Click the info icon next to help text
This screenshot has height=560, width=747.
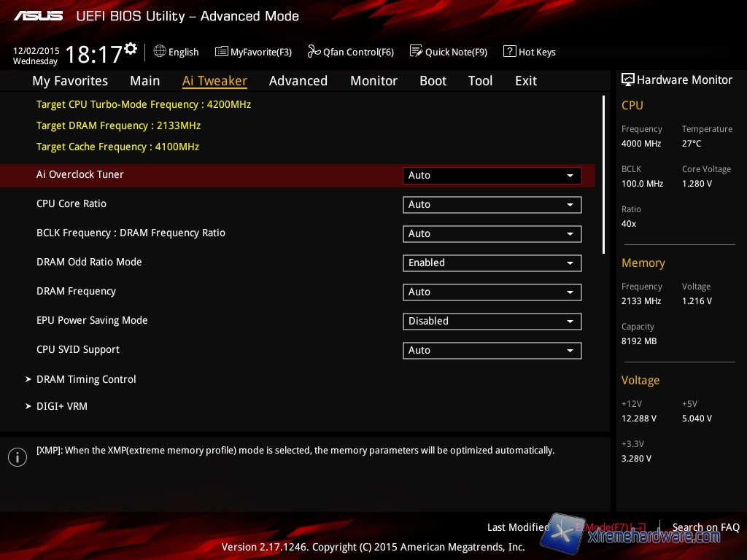(x=18, y=457)
